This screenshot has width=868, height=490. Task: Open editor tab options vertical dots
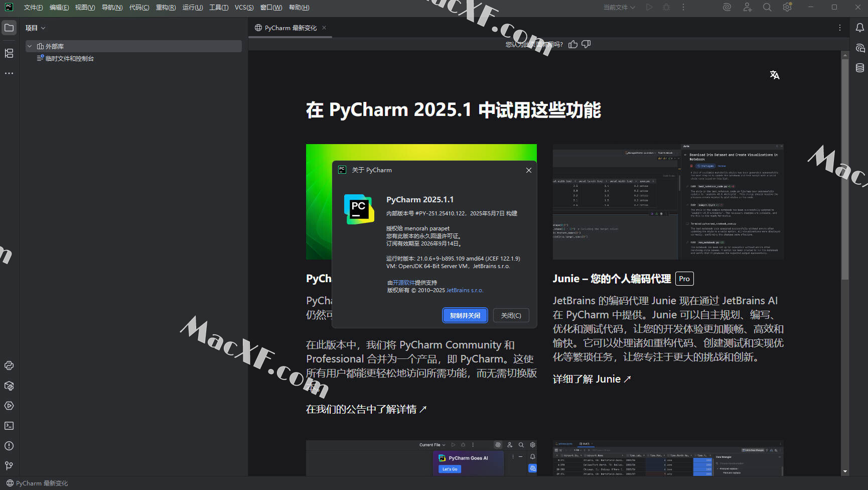(840, 28)
